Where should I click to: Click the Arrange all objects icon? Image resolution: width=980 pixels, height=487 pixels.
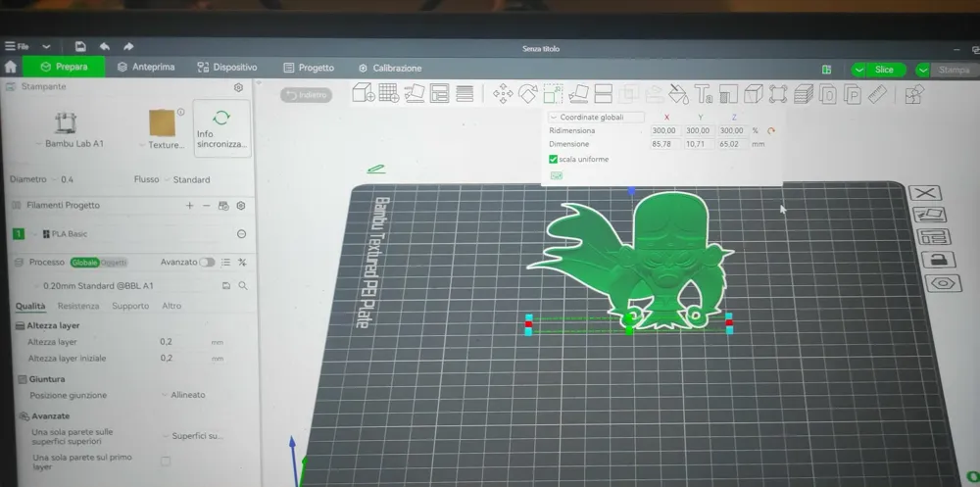[x=439, y=93]
